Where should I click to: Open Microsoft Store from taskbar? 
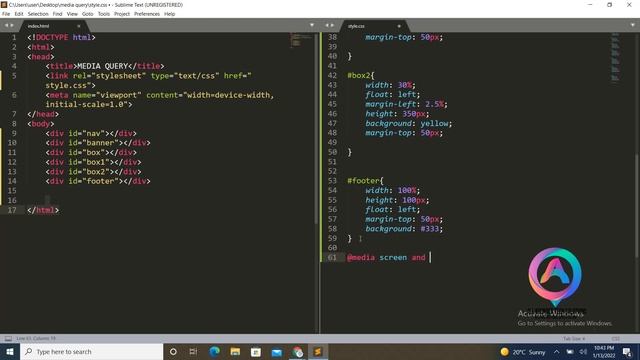click(x=256, y=351)
